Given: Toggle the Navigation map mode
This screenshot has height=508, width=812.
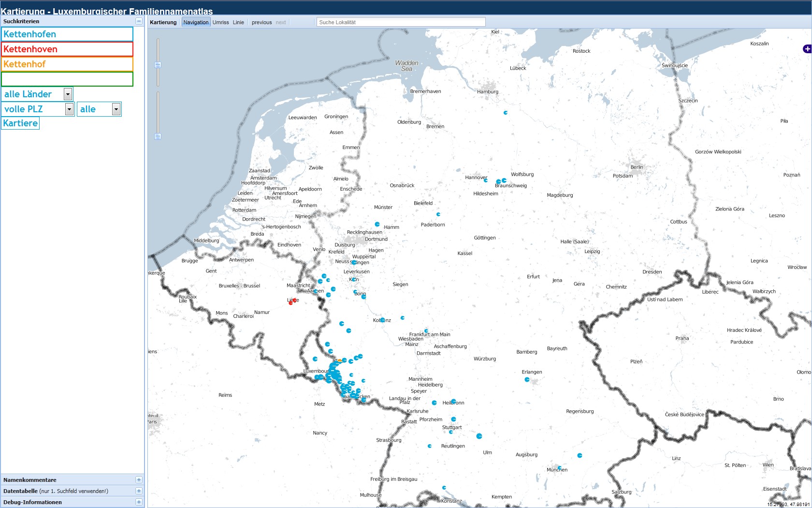Looking at the screenshot, I should click(196, 22).
